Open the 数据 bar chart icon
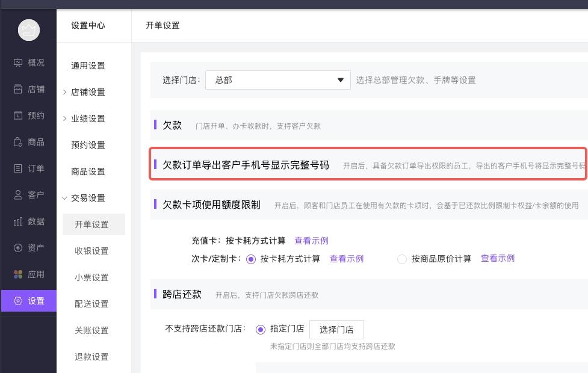The image size is (588, 373). [18, 221]
